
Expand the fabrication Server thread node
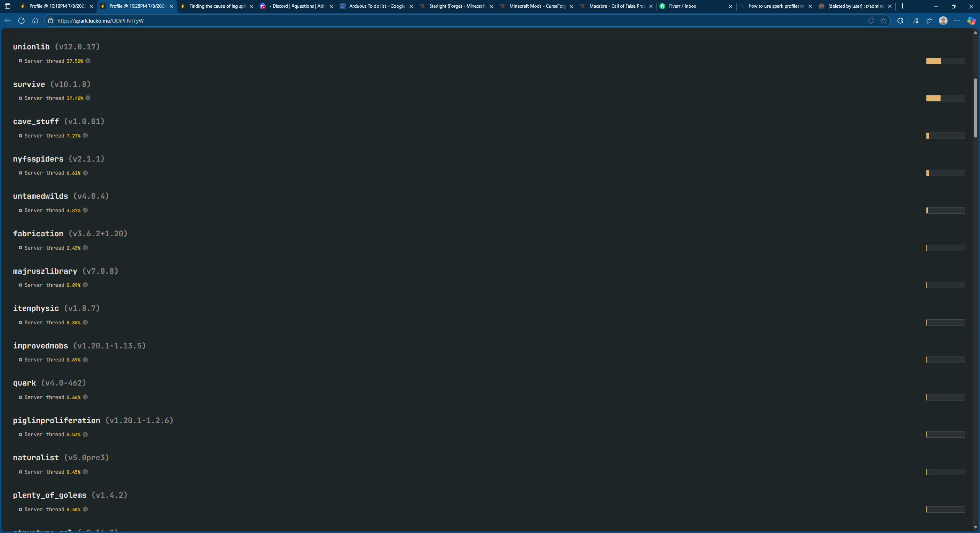tap(21, 248)
